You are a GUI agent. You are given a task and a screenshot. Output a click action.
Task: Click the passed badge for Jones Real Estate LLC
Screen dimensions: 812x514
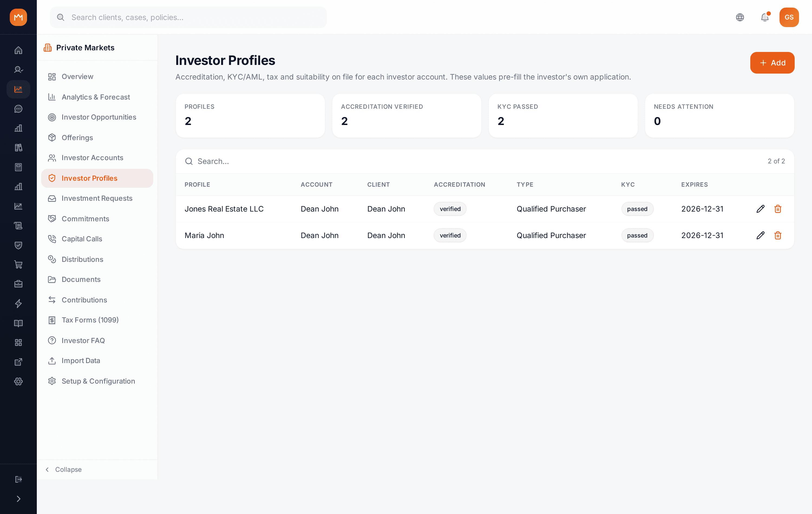tap(637, 209)
